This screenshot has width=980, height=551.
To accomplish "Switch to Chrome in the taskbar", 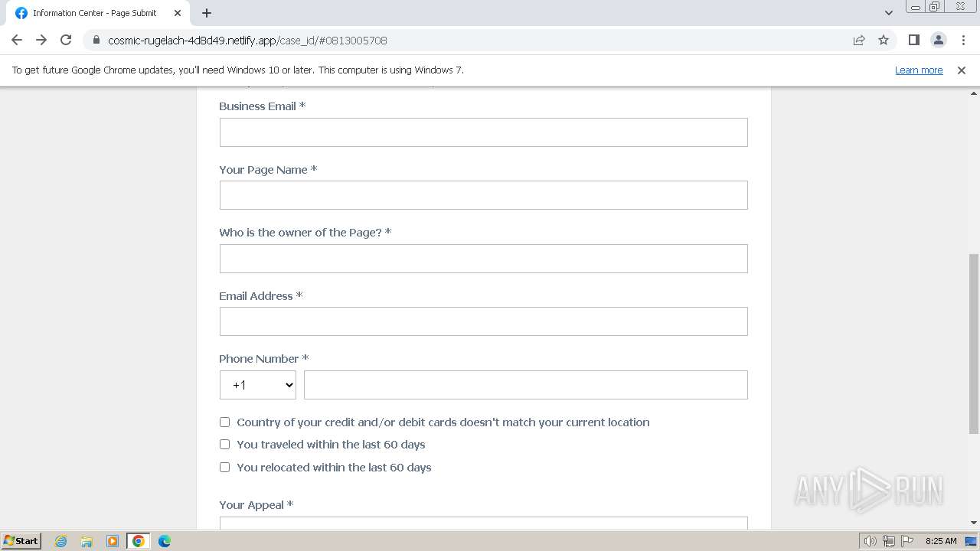I will (139, 541).
